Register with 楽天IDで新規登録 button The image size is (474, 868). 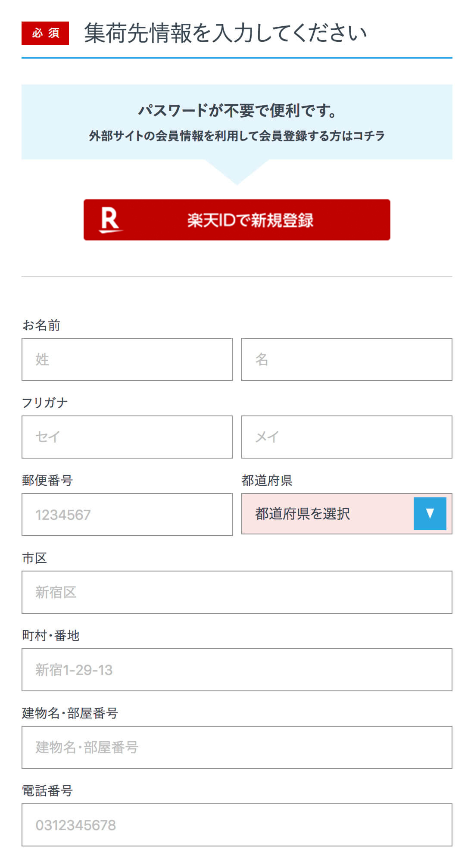(237, 220)
